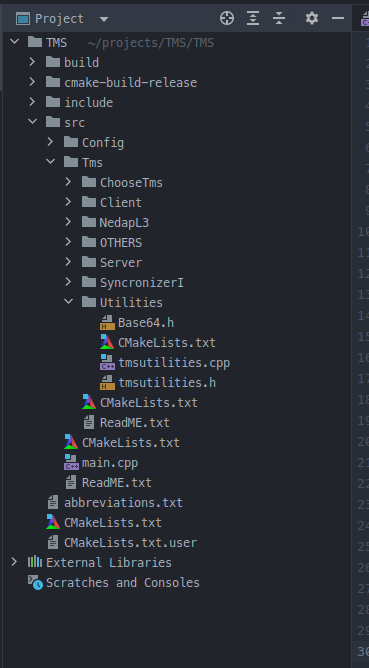Click the CMake icon beside Utilities CMakeLists.txt
Screen dimensions: 369x668
click(x=107, y=343)
